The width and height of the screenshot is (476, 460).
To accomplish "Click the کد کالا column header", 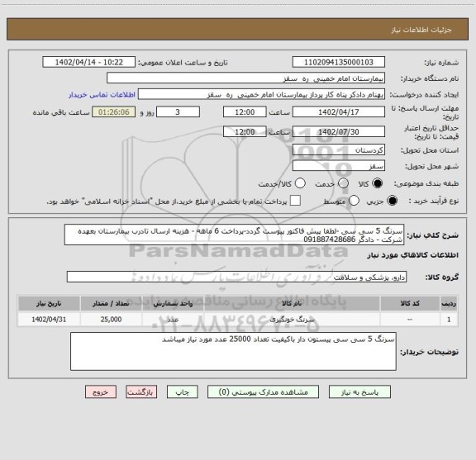I will [410, 303].
